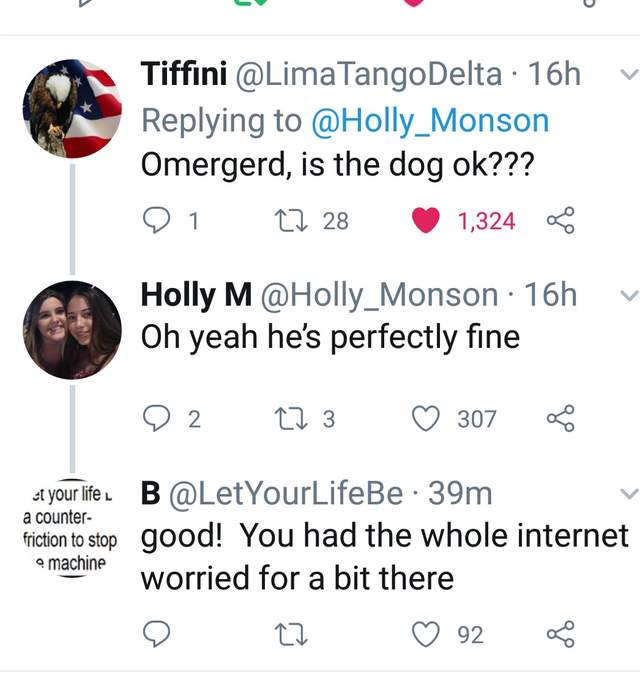Like Holly M's tweet with 307 likes
Screen dimensions: 640x675
click(427, 418)
